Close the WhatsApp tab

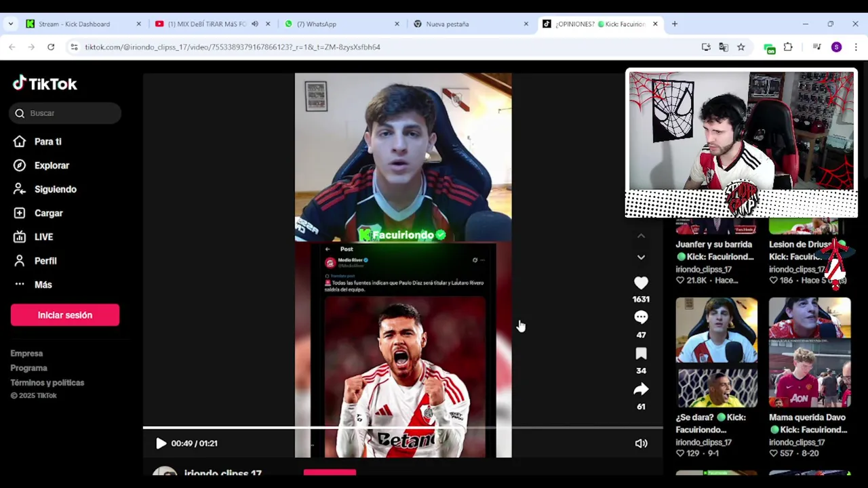(x=397, y=24)
